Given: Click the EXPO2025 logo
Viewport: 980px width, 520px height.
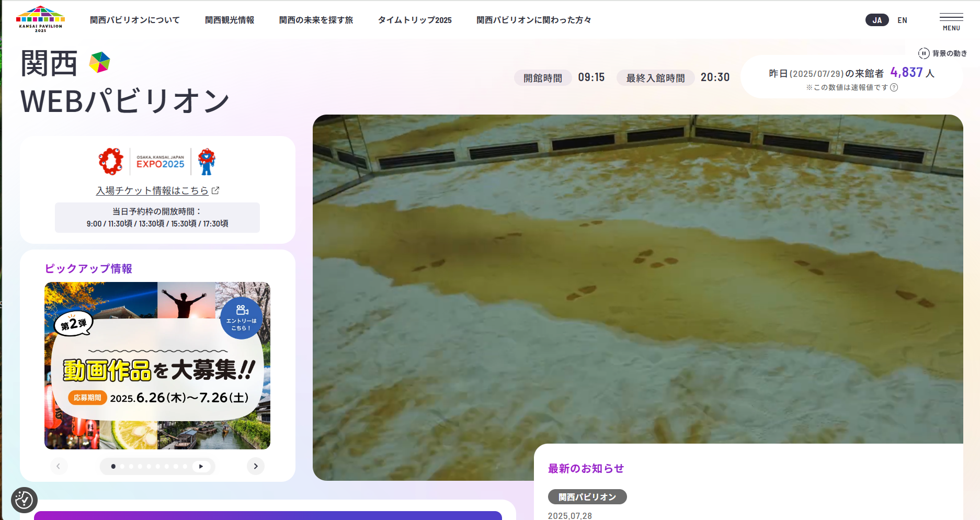Looking at the screenshot, I should (x=160, y=161).
